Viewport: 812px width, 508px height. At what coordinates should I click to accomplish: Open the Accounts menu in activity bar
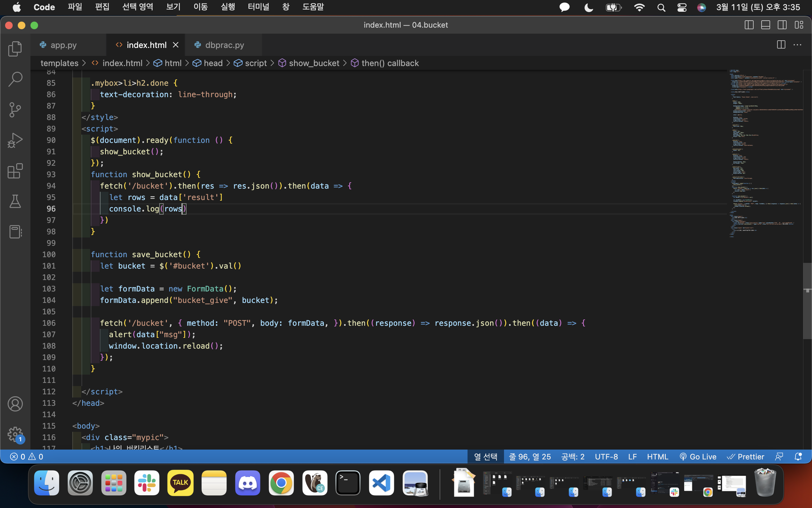coord(15,404)
